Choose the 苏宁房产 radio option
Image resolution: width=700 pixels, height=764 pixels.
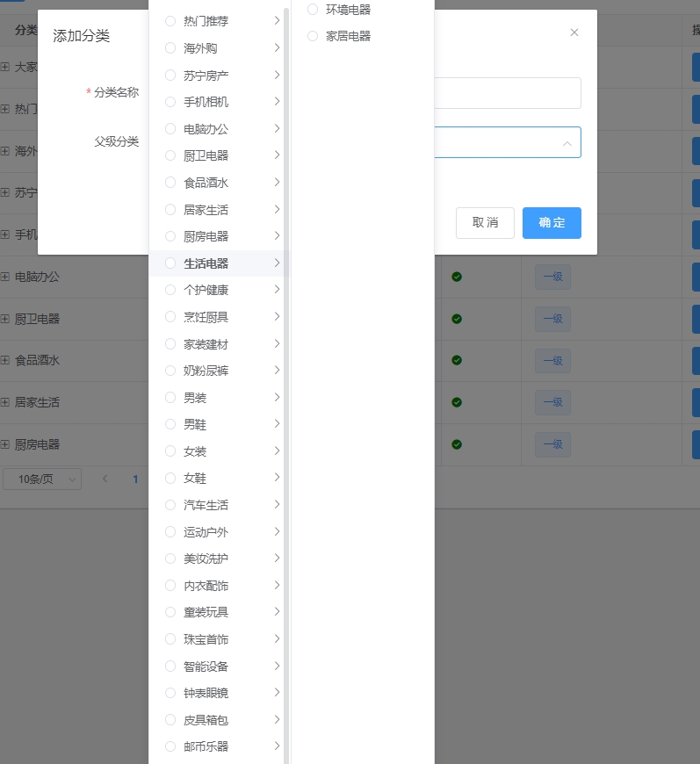point(170,75)
